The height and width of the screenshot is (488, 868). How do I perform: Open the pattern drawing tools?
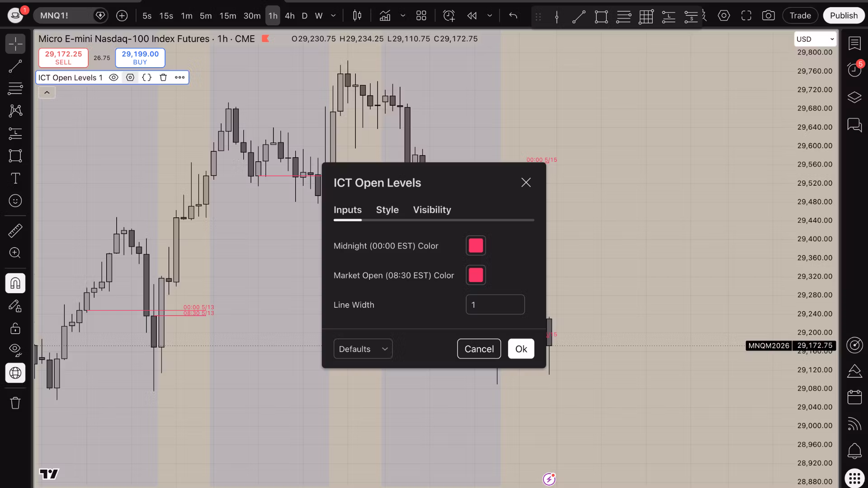coord(15,111)
